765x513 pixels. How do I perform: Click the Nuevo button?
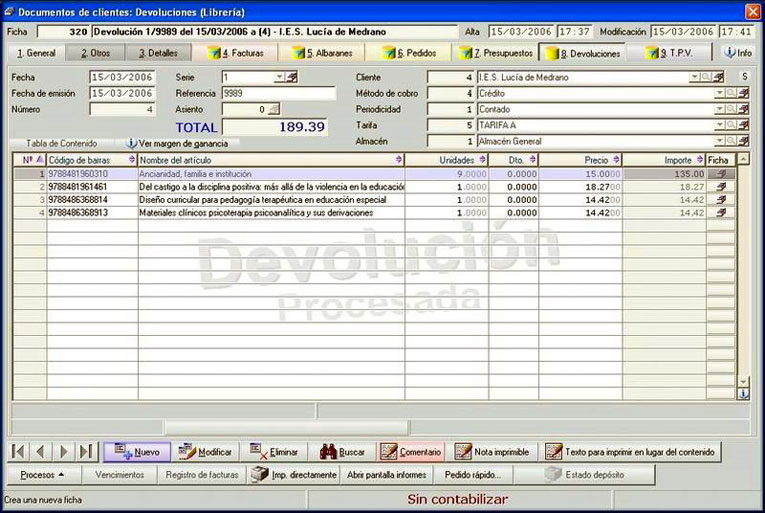[x=137, y=452]
